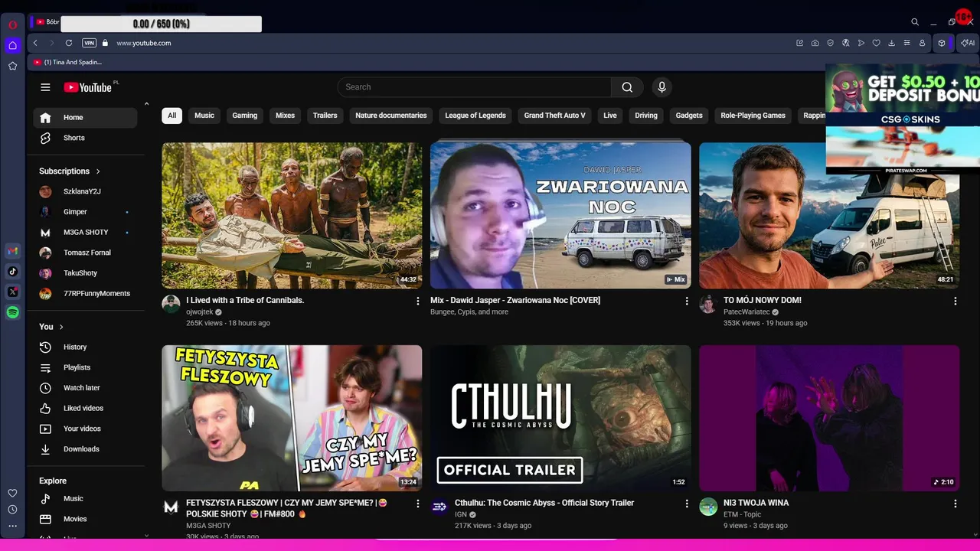Click the padlock site info icon

(105, 43)
